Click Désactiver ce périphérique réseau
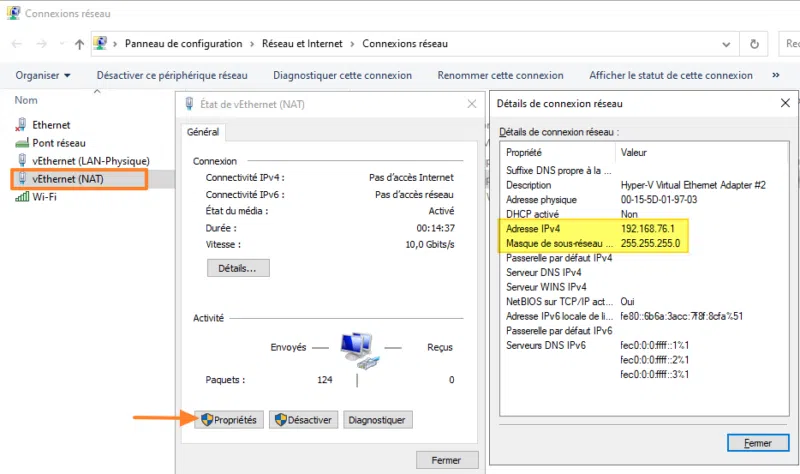Screen dimensions: 800x474 pyautogui.click(x=171, y=75)
